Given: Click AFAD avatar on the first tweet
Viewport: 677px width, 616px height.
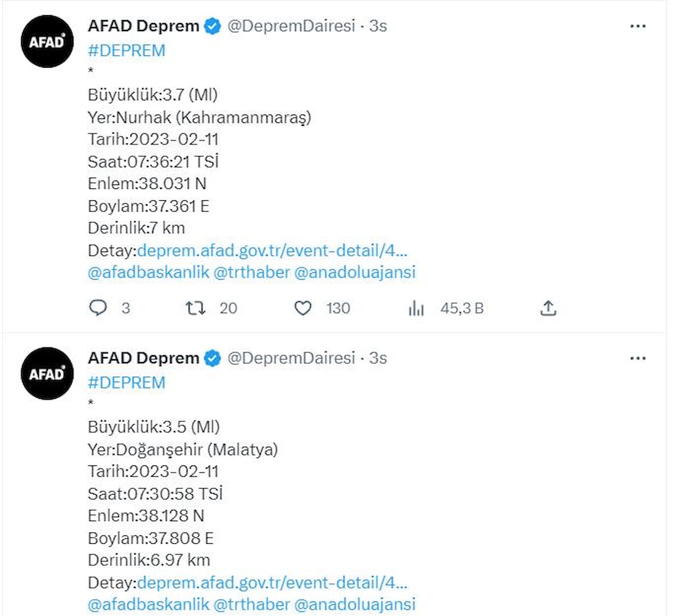Looking at the screenshot, I should (x=47, y=42).
